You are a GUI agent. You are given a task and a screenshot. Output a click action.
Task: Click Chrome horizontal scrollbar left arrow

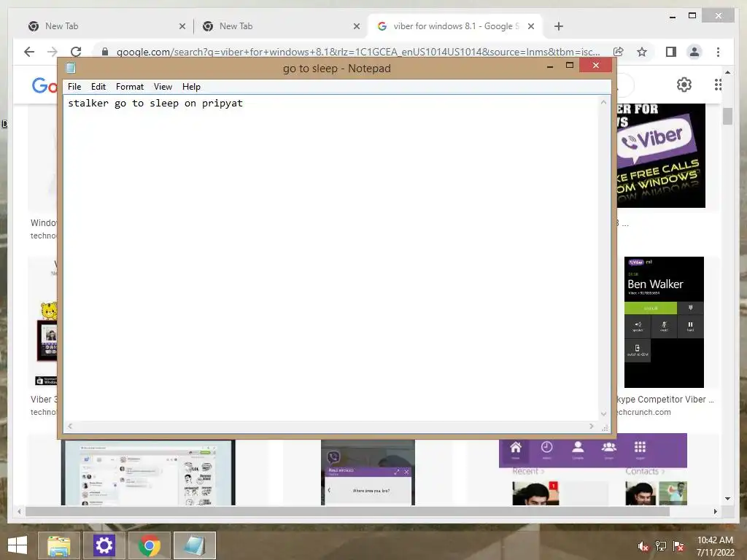click(19, 511)
